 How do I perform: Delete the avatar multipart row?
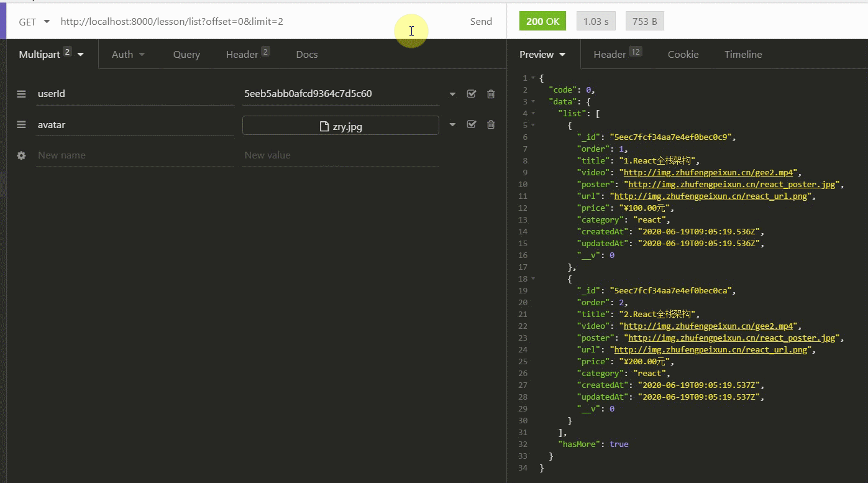pyautogui.click(x=491, y=124)
